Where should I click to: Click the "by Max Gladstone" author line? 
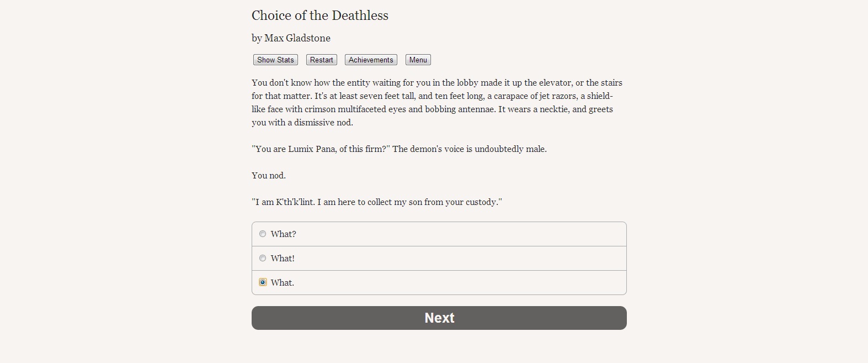pos(291,38)
